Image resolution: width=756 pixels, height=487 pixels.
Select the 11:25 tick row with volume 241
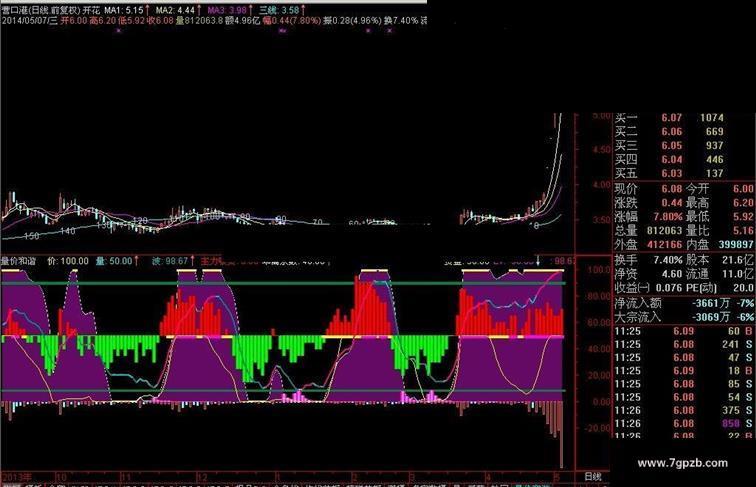(x=684, y=344)
